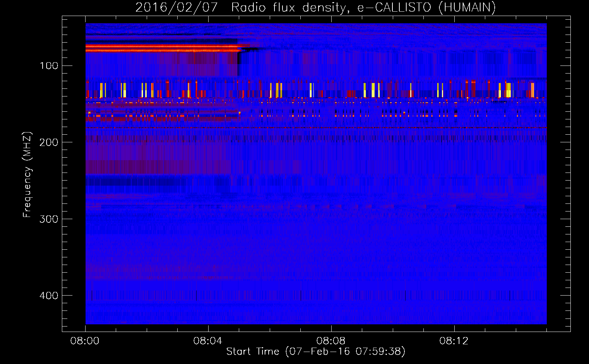Click the '200' frequency tick label
The height and width of the screenshot is (364, 589).
click(49, 142)
